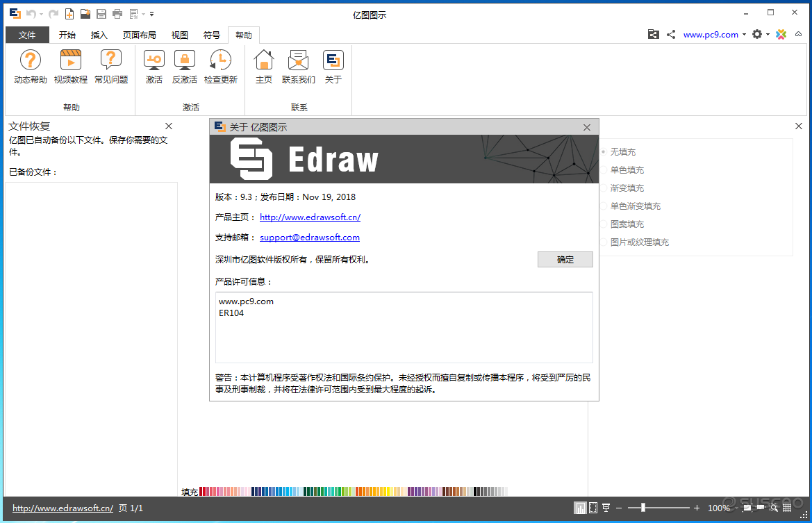Click the support@edrawsoft.com email link

[310, 237]
